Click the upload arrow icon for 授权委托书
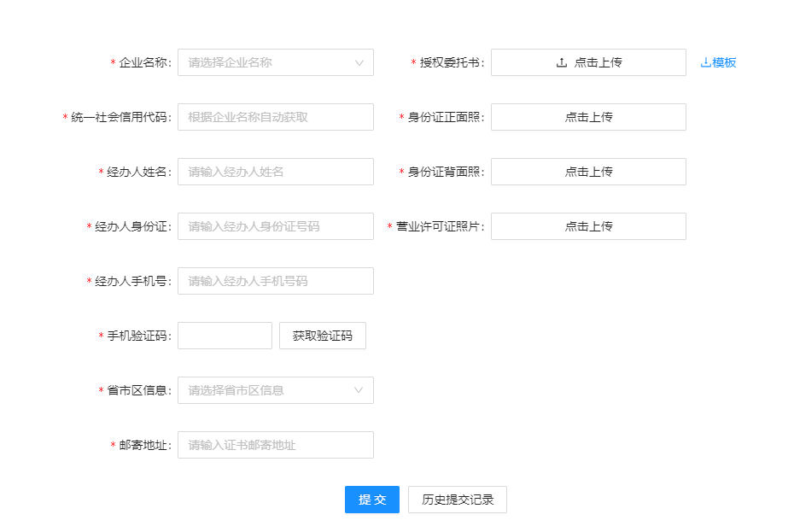The height and width of the screenshot is (532, 794). pyautogui.click(x=561, y=62)
